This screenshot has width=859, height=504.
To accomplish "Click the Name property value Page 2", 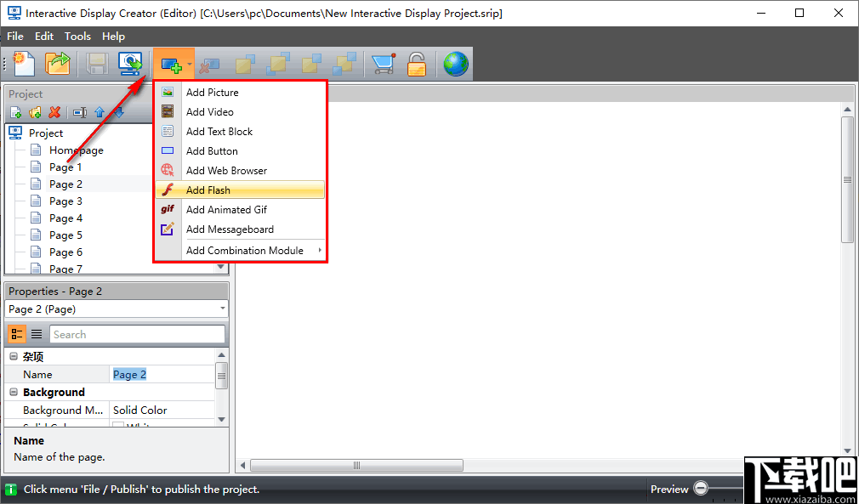I will click(x=130, y=374).
